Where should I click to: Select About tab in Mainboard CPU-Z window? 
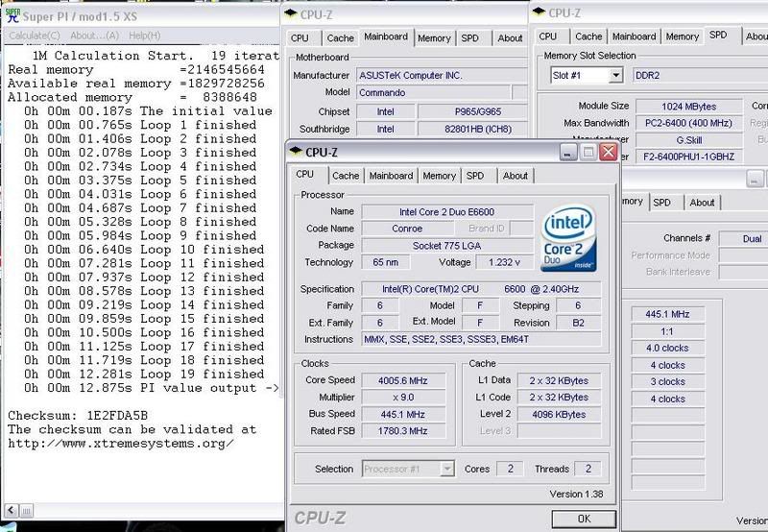pos(510,37)
